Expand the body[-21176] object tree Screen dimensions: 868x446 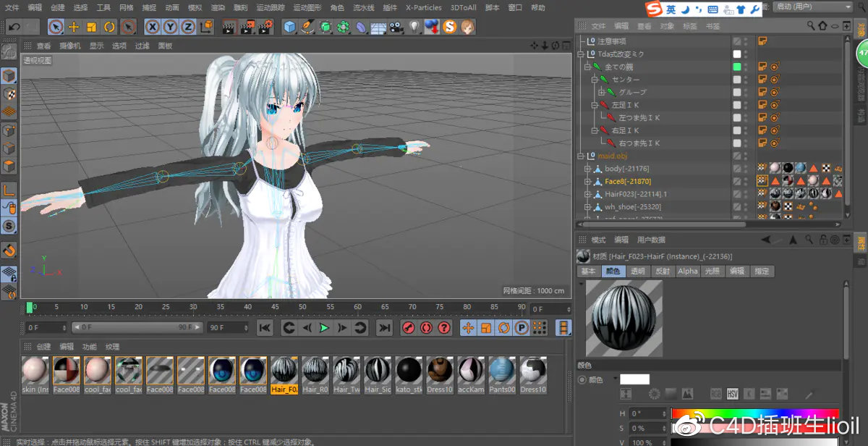tap(587, 169)
